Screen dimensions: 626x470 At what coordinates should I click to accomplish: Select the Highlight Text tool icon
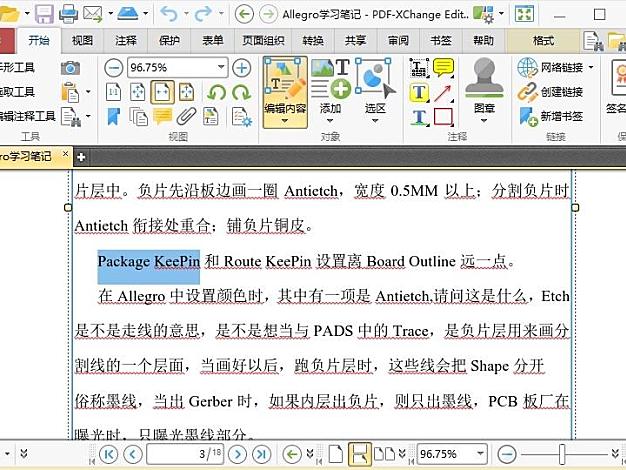click(419, 93)
